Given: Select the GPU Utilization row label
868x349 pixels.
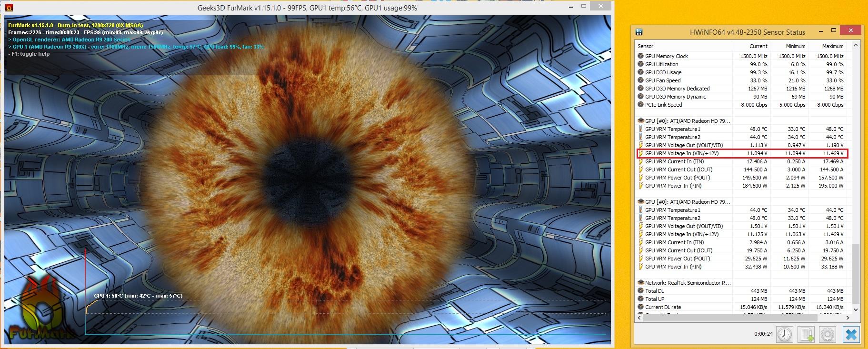Looking at the screenshot, I should coord(662,64).
